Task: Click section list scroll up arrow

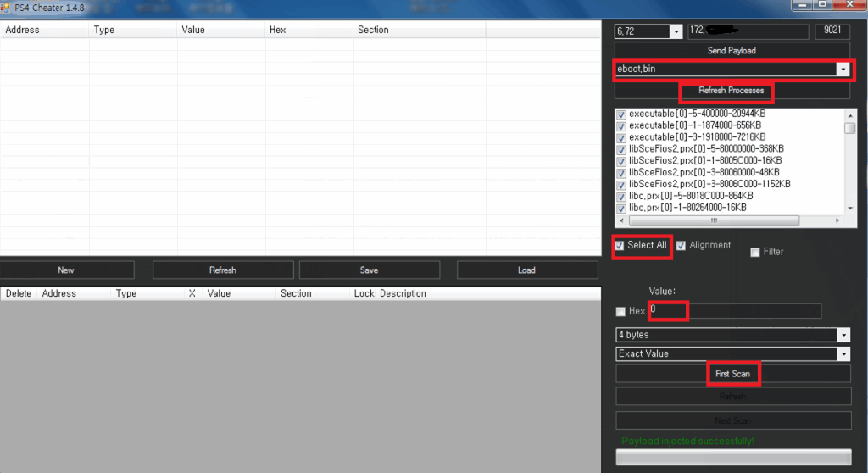Action: [x=850, y=115]
